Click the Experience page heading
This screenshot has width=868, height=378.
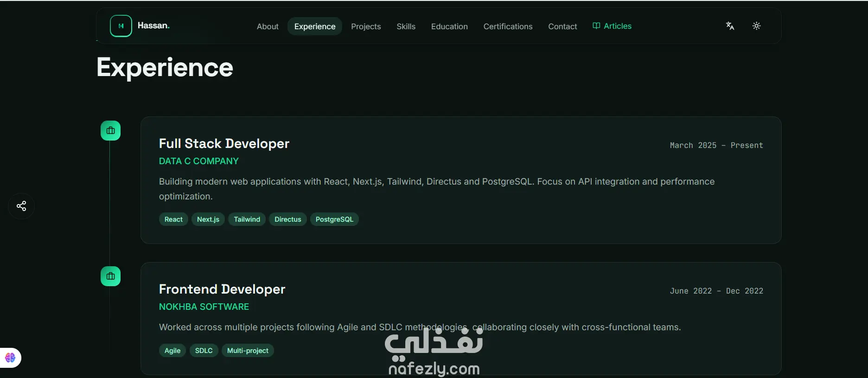coord(165,68)
